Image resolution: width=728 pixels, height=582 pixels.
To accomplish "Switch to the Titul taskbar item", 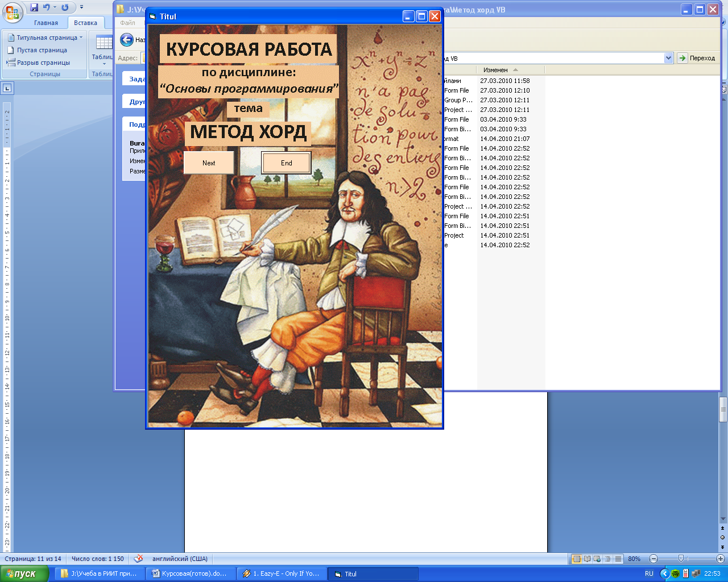I will pyautogui.click(x=372, y=573).
